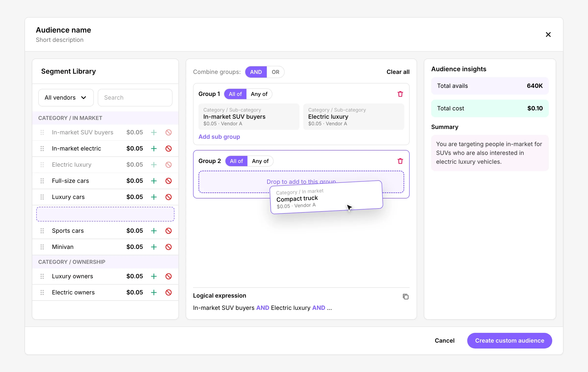Select All of for Group 1
588x372 pixels.
click(235, 94)
